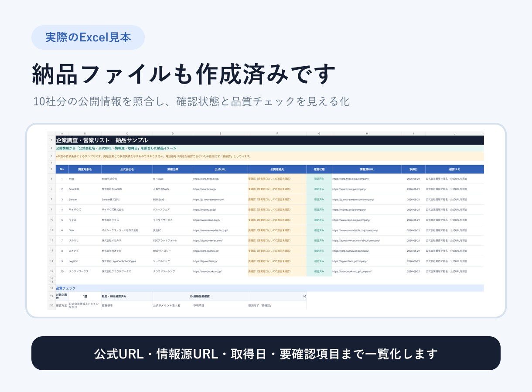The width and height of the screenshot is (532, 392).
Task: Click the 調査対象名 column header cell
Action: pyautogui.click(x=85, y=169)
